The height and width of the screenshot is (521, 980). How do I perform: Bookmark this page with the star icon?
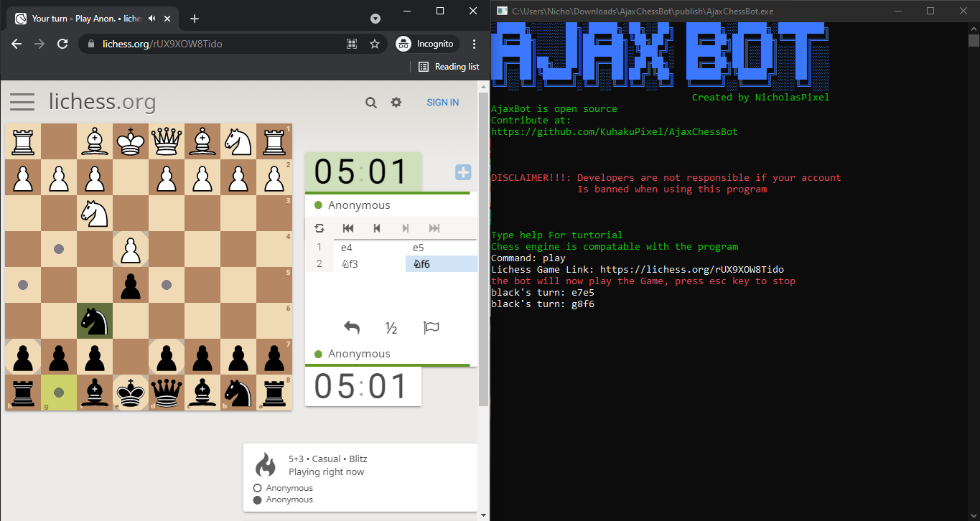point(374,44)
